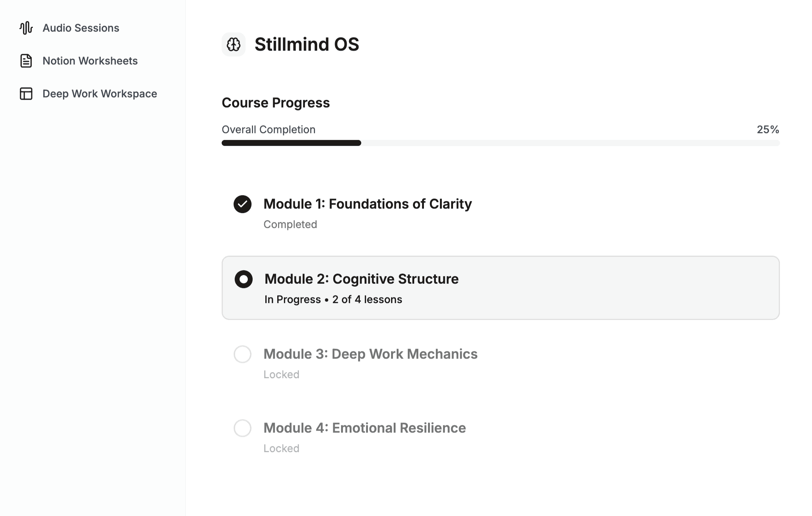Select the in-progress indicator on Module 2
The height and width of the screenshot is (516, 812).
click(x=243, y=279)
